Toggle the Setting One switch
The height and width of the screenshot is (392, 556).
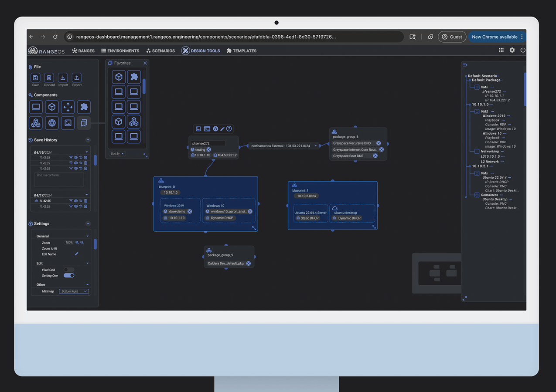[x=69, y=276]
